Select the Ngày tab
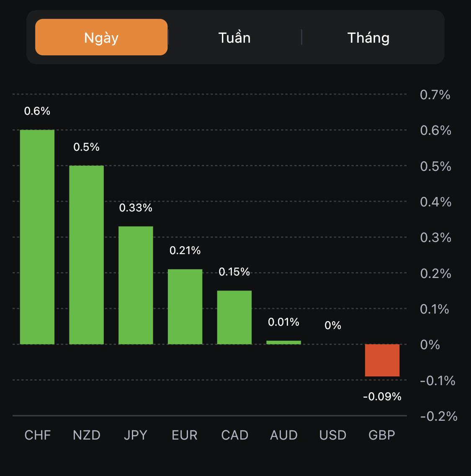The image size is (471, 476). pyautogui.click(x=101, y=37)
